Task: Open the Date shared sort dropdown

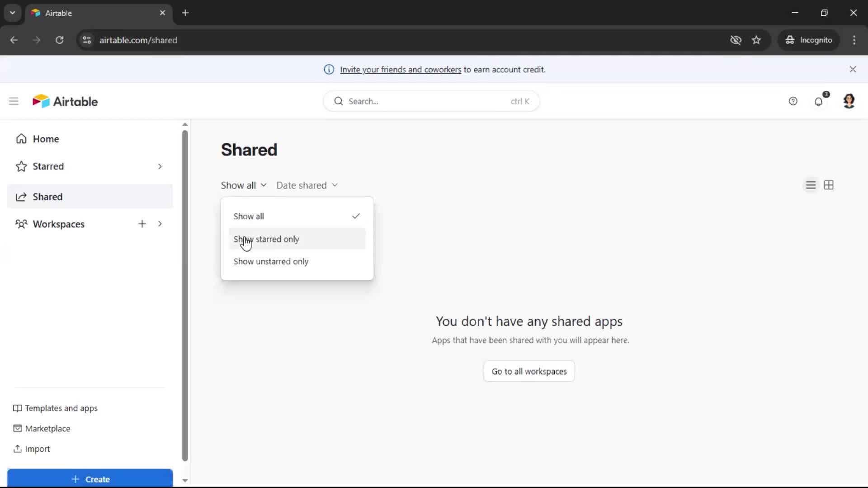Action: (x=307, y=185)
